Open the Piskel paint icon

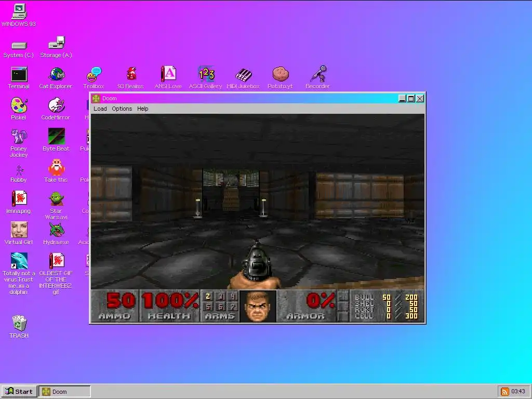coord(19,109)
